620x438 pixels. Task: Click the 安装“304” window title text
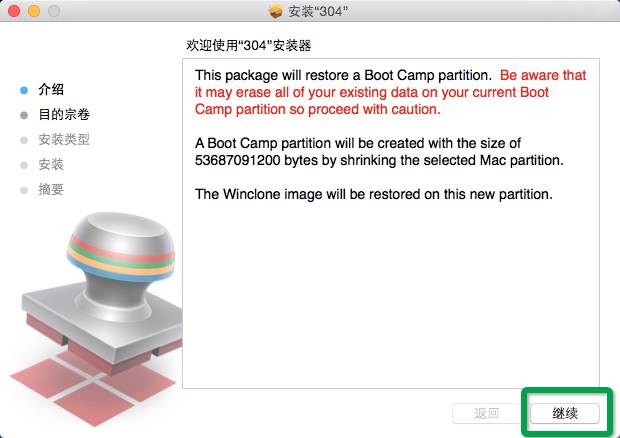(x=318, y=11)
